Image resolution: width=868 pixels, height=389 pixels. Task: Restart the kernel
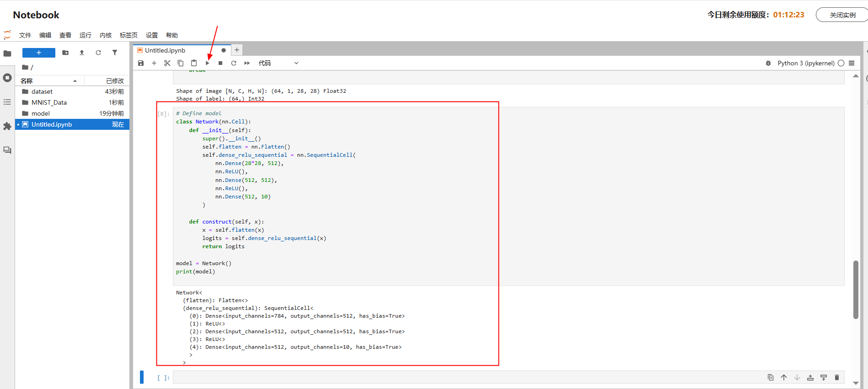234,63
